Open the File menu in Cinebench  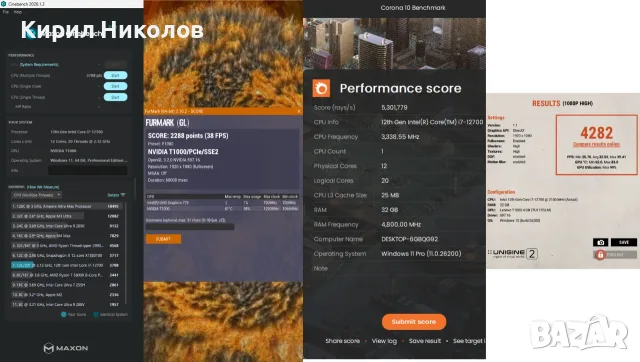pyautogui.click(x=6, y=12)
